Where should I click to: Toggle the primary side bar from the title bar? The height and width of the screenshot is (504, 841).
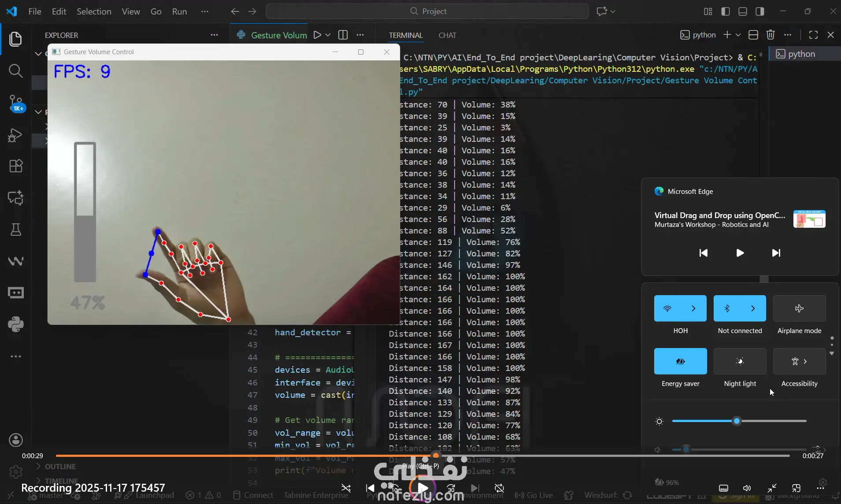tap(726, 11)
